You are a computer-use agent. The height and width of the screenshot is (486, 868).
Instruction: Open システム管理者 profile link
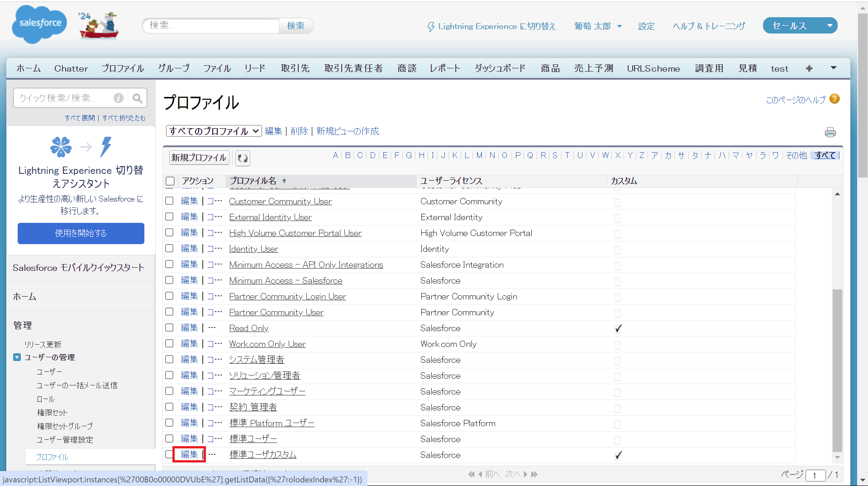257,360
